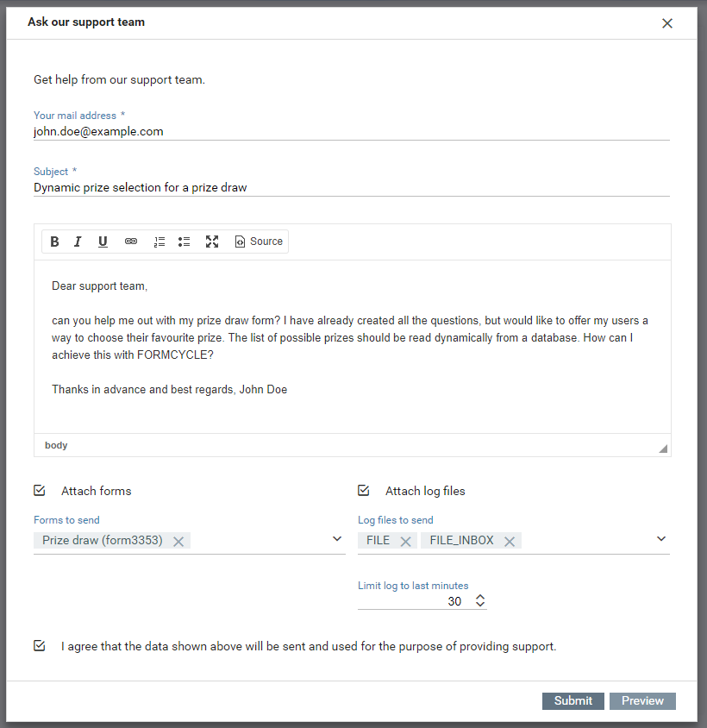Adjust the Limit log minutes stepper arrows
The height and width of the screenshot is (728, 707).
[x=480, y=601]
